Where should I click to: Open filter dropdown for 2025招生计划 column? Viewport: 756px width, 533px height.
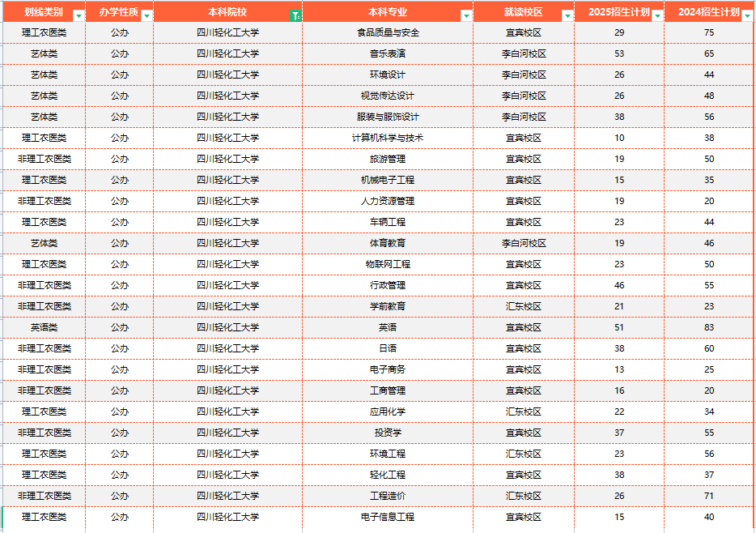(x=657, y=16)
